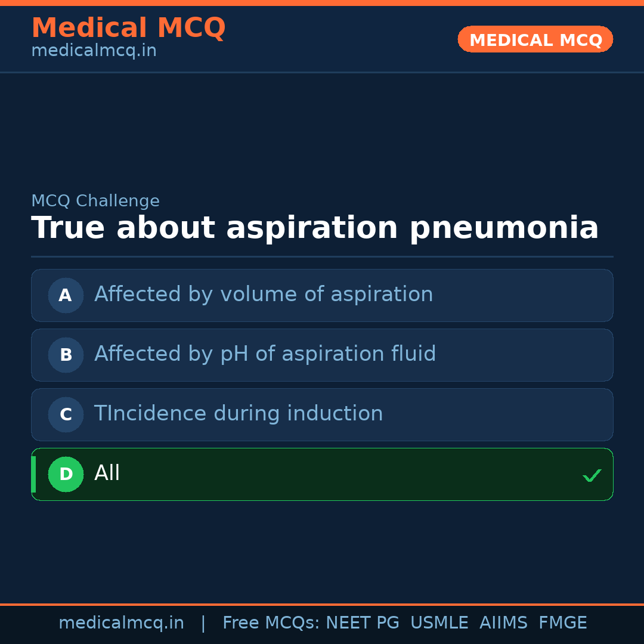The height and width of the screenshot is (644, 644).
Task: Pick the "TIncidence during induction" answer
Action: (239, 414)
